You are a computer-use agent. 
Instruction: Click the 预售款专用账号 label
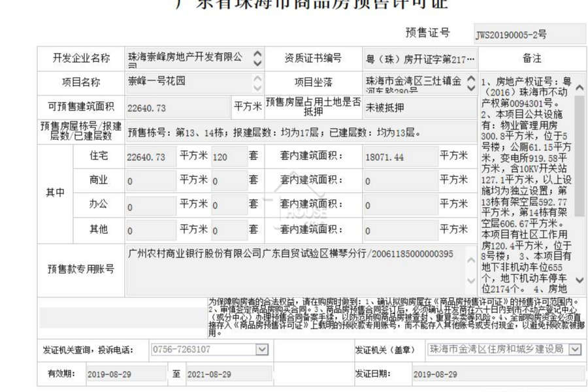point(81,269)
